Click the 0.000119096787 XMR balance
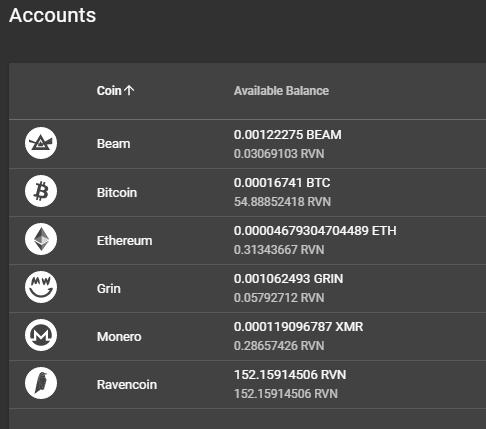 click(298, 327)
